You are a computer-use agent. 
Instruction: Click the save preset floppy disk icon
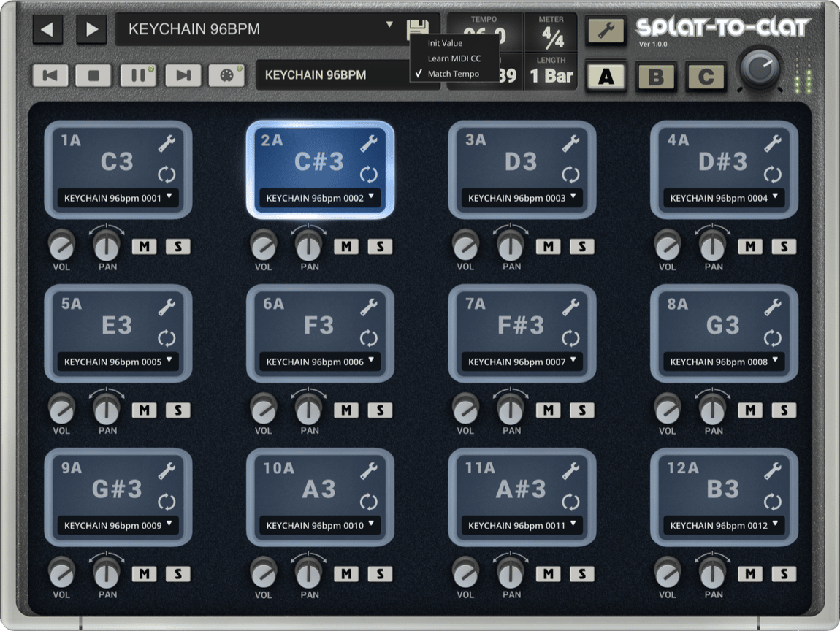[417, 28]
